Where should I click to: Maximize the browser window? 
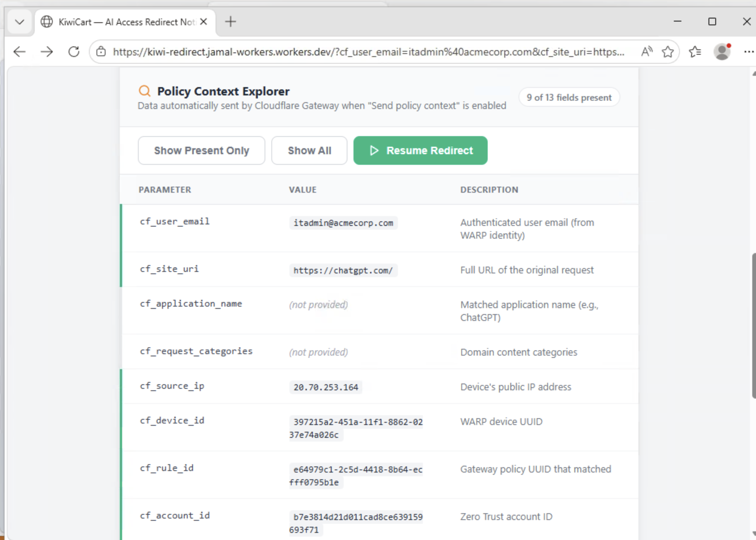[x=712, y=21]
